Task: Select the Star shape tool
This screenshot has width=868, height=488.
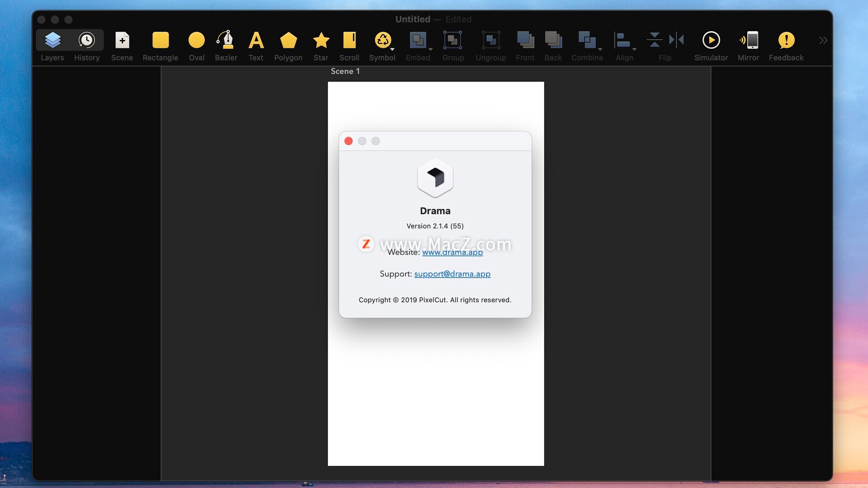Action: (321, 41)
